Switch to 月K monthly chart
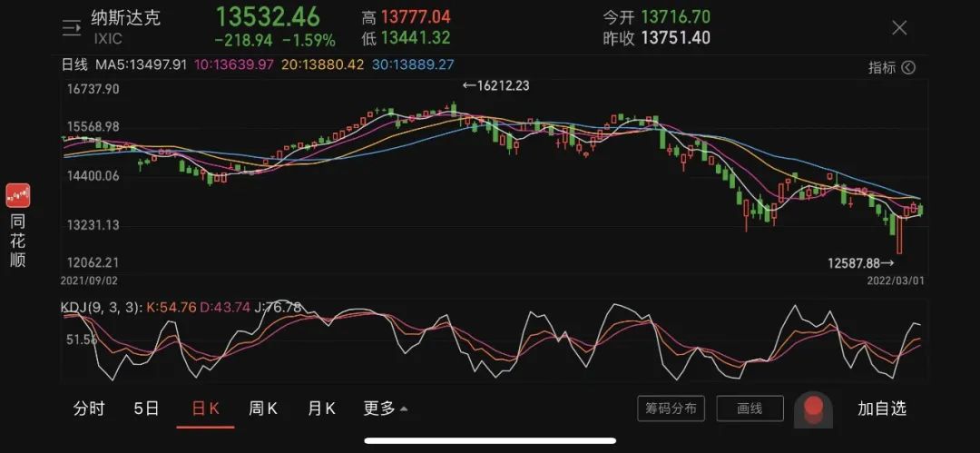This screenshot has width=980, height=453. tap(322, 409)
